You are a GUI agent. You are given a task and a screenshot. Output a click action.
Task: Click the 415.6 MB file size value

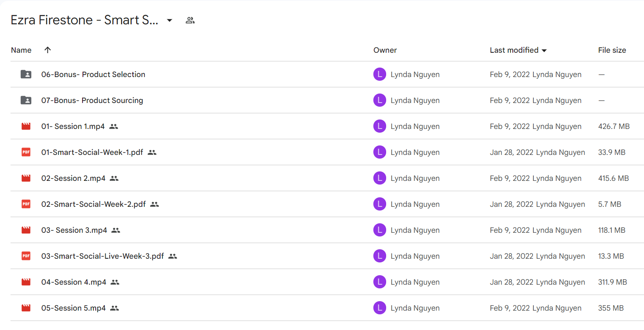point(613,178)
